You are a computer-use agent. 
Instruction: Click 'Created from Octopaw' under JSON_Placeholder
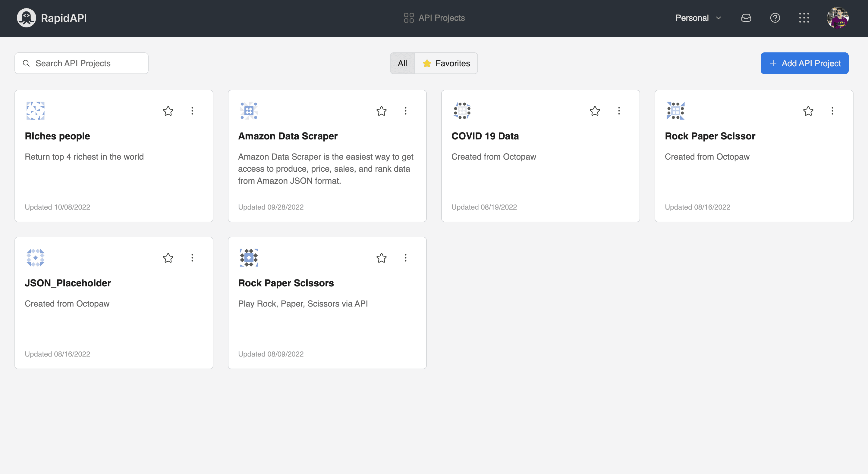coord(67,304)
